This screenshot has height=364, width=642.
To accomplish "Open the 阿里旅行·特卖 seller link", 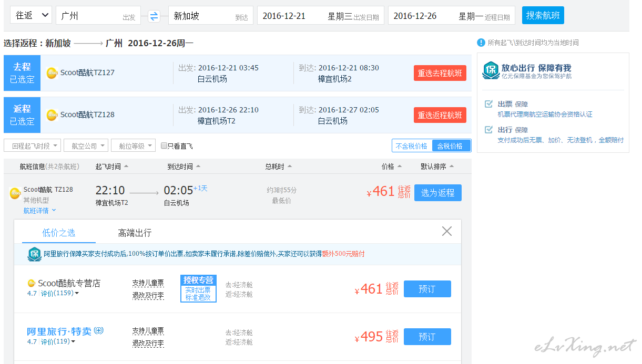I will (x=59, y=331).
